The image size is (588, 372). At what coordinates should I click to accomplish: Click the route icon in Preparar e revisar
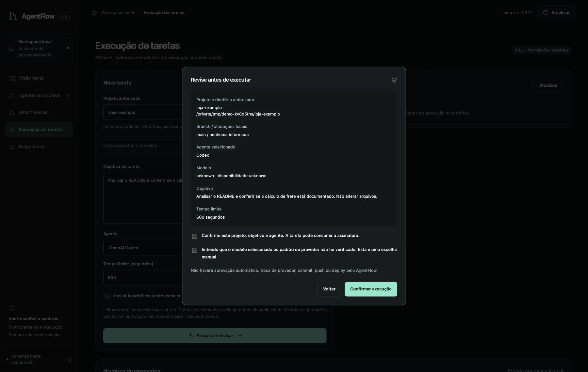coord(190,335)
